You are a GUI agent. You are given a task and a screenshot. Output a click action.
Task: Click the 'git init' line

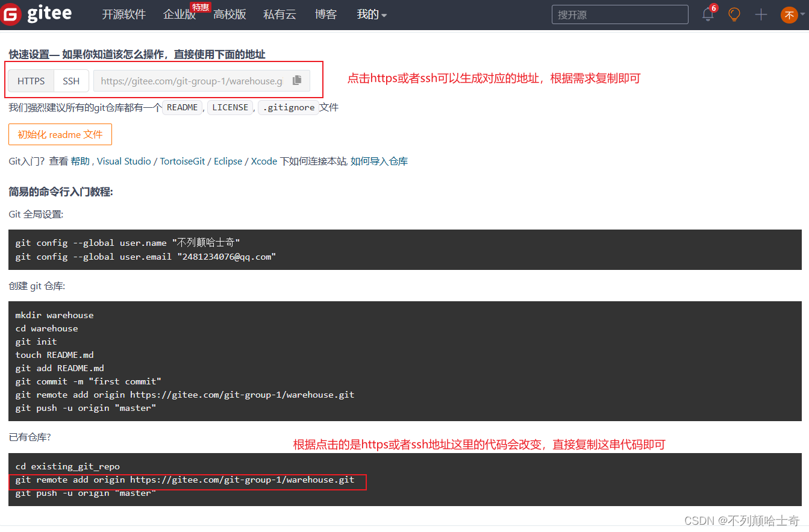click(x=36, y=342)
